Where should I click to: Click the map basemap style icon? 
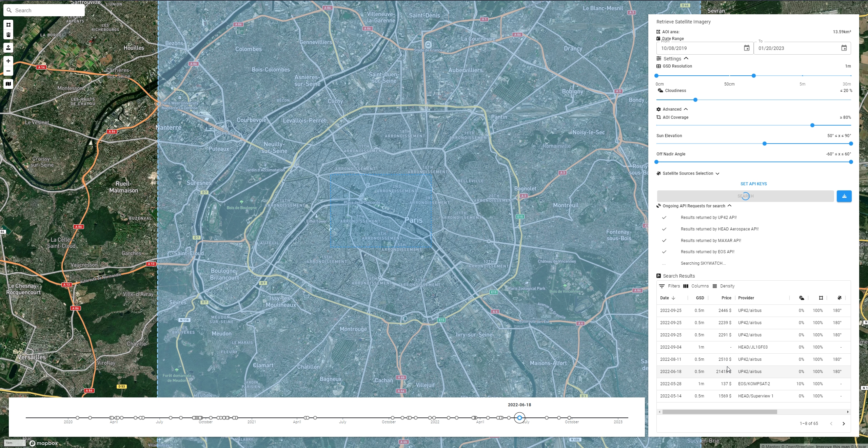[8, 84]
